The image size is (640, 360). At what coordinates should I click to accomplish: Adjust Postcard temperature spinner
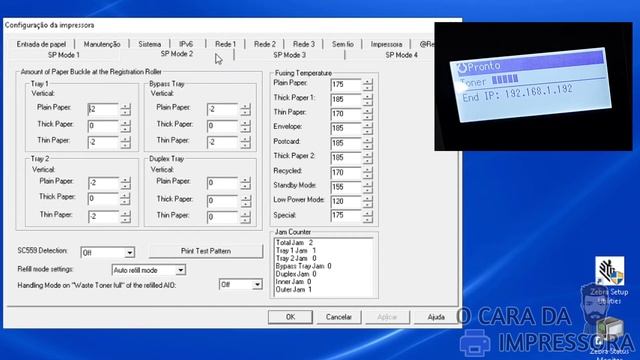pyautogui.click(x=367, y=143)
